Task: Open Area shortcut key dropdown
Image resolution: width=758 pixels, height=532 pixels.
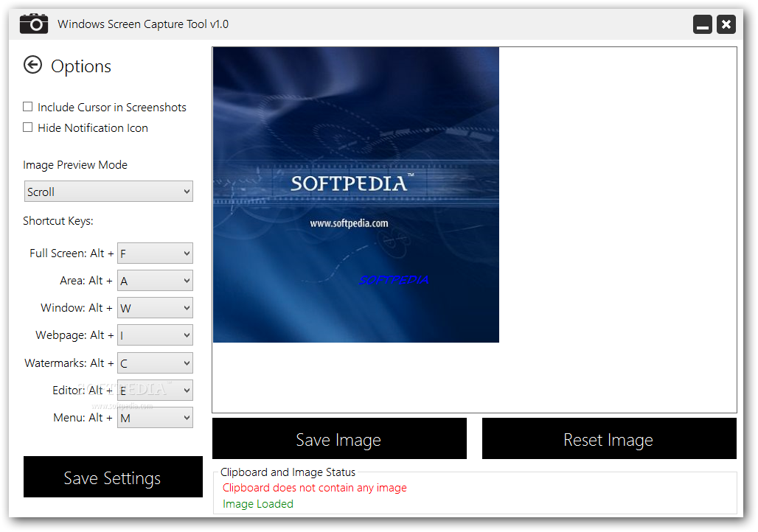Action: [155, 281]
